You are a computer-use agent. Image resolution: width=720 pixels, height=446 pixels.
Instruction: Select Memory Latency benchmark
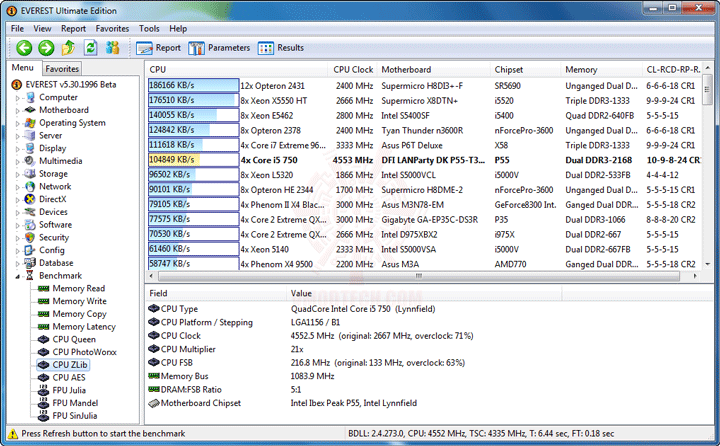point(84,327)
